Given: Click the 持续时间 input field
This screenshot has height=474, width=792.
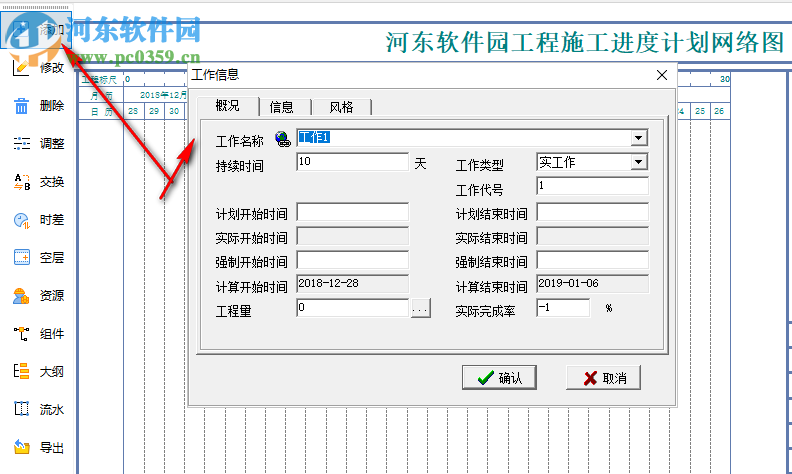Looking at the screenshot, I should [x=353, y=162].
